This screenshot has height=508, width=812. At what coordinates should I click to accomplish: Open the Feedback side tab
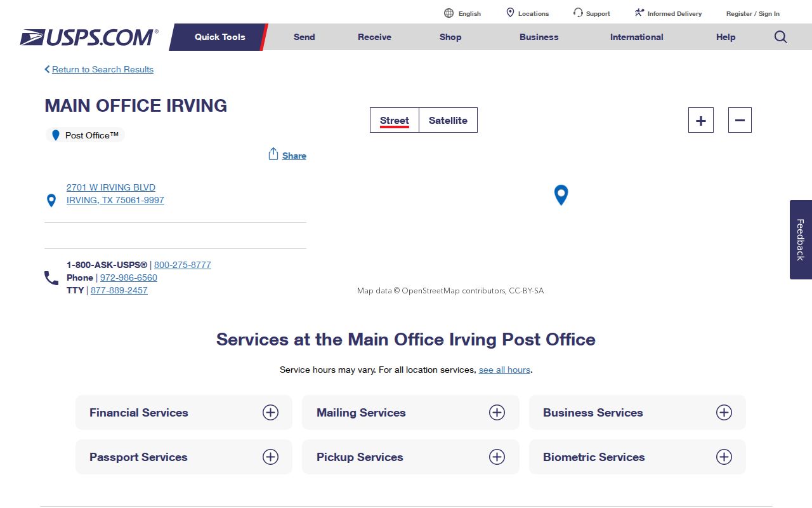801,239
